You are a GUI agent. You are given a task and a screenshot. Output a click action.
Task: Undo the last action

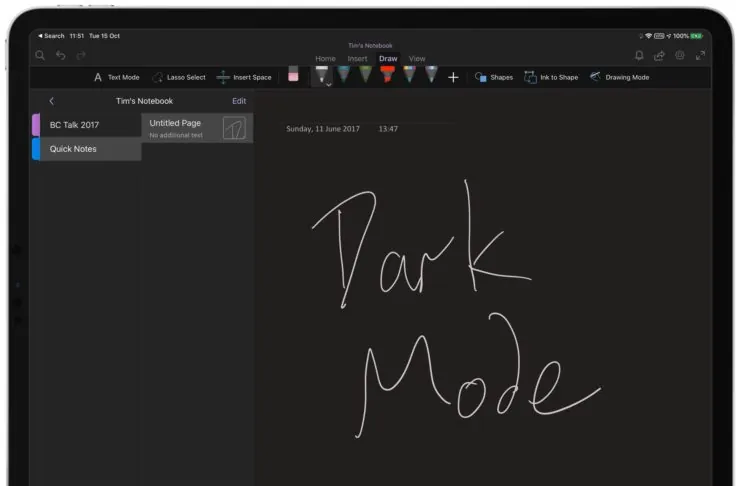60,55
